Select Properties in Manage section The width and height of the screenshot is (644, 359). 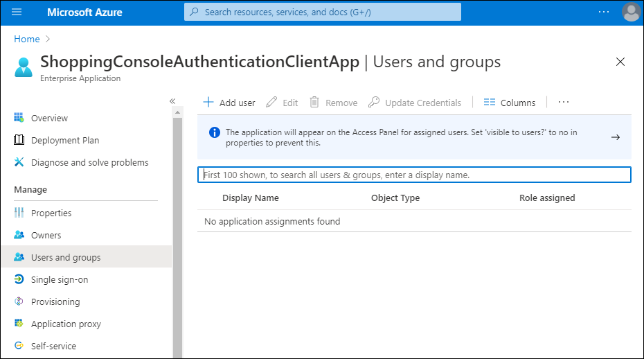pyautogui.click(x=51, y=213)
